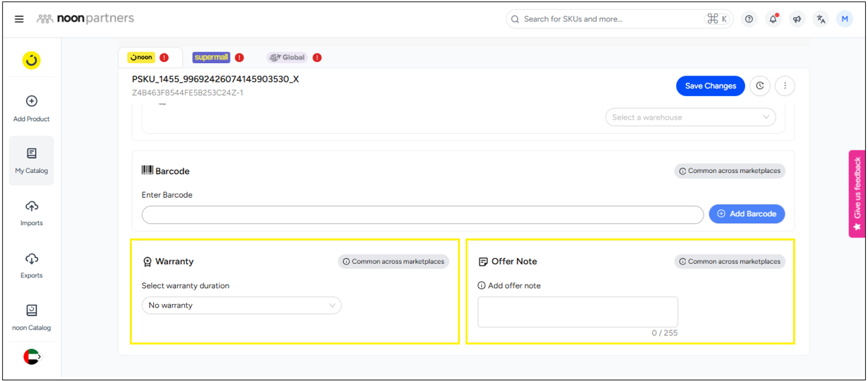This screenshot has height=381, width=868.
Task: Click the UAE flag country switcher
Action: pos(32,356)
